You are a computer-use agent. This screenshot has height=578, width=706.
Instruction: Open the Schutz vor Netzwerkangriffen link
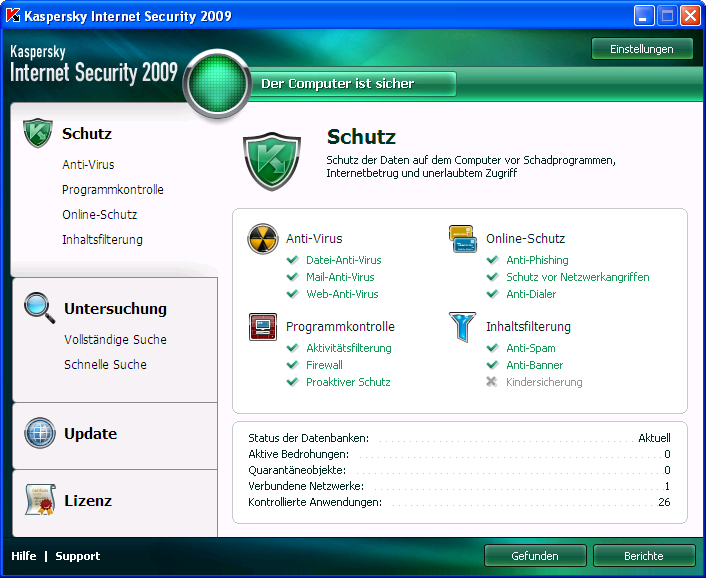coord(578,277)
